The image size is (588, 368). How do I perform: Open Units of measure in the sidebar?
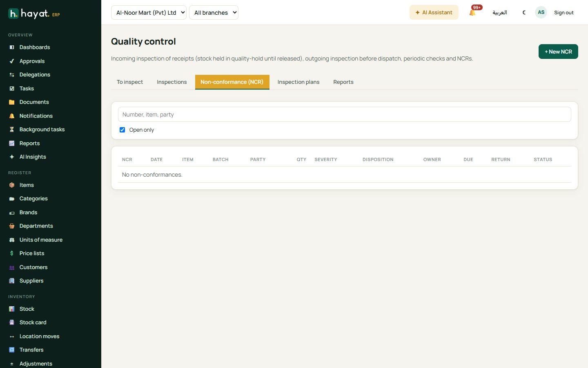(x=41, y=240)
